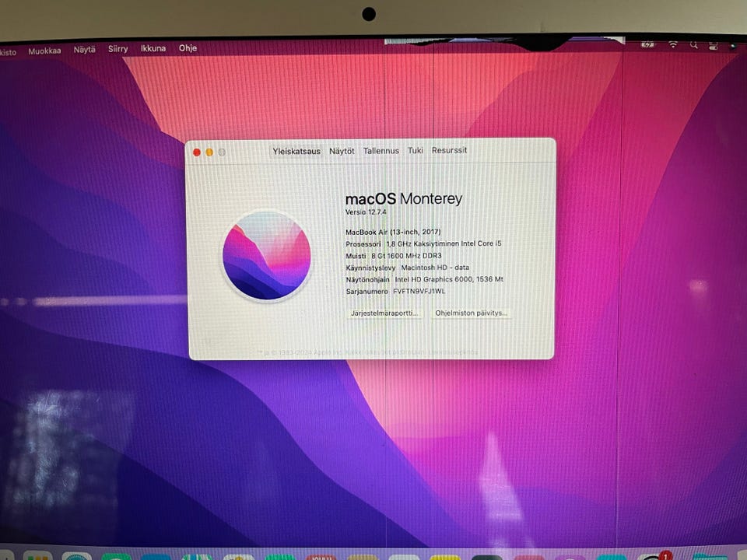
Task: Click the Sarjanumero serial number line
Action: coord(395,292)
